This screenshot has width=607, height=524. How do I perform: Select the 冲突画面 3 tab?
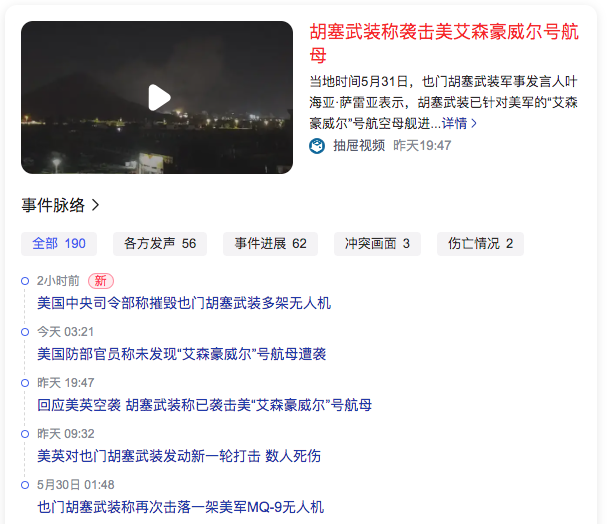click(x=377, y=244)
